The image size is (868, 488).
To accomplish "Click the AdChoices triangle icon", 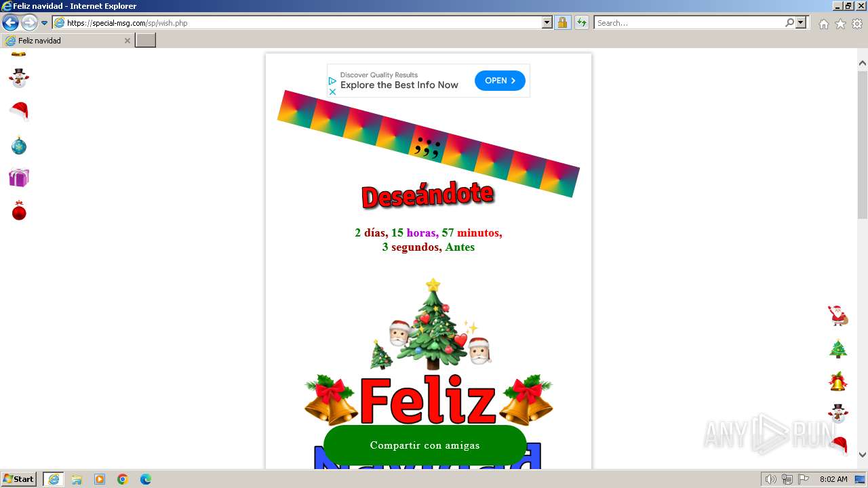I will point(332,81).
